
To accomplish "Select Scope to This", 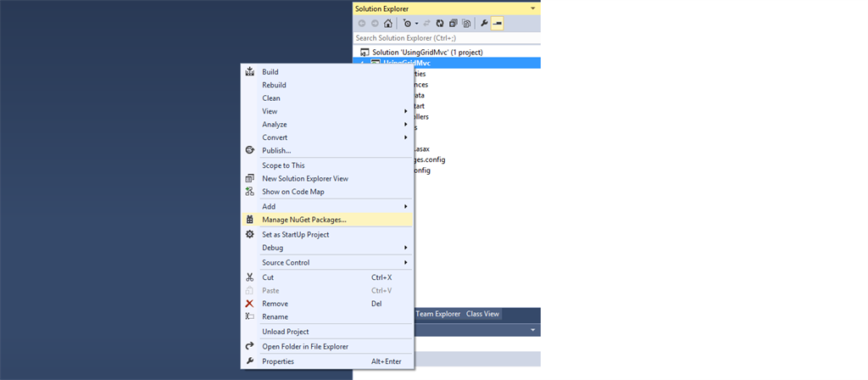I will pos(328,165).
